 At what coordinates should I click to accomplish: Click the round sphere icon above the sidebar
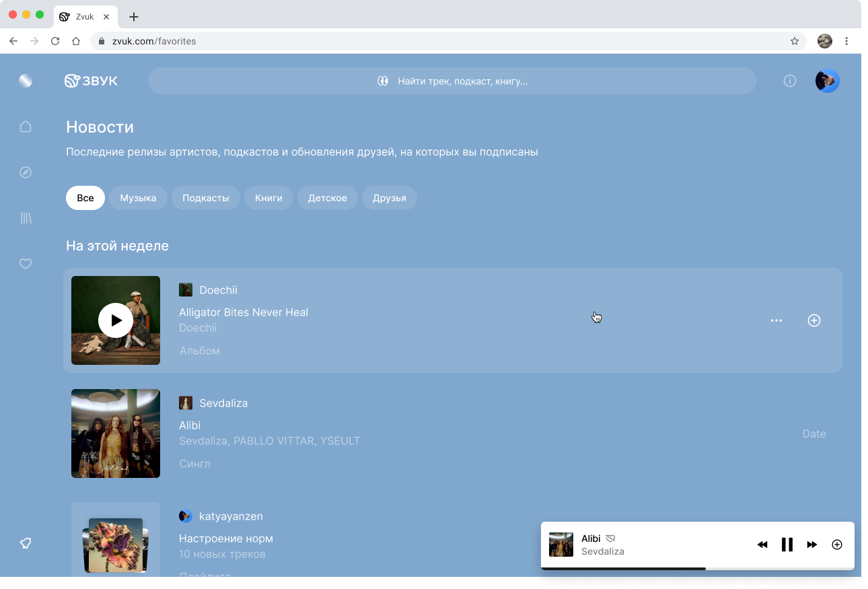coord(26,81)
